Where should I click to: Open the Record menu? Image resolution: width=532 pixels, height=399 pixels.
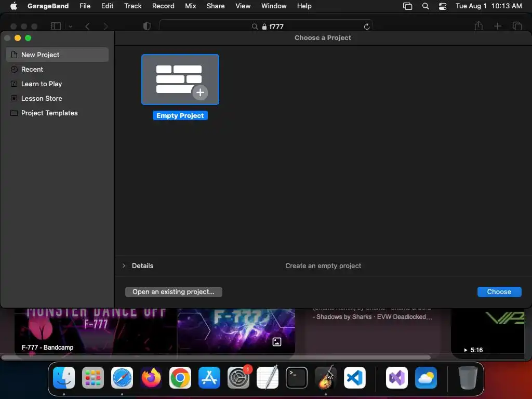click(163, 6)
